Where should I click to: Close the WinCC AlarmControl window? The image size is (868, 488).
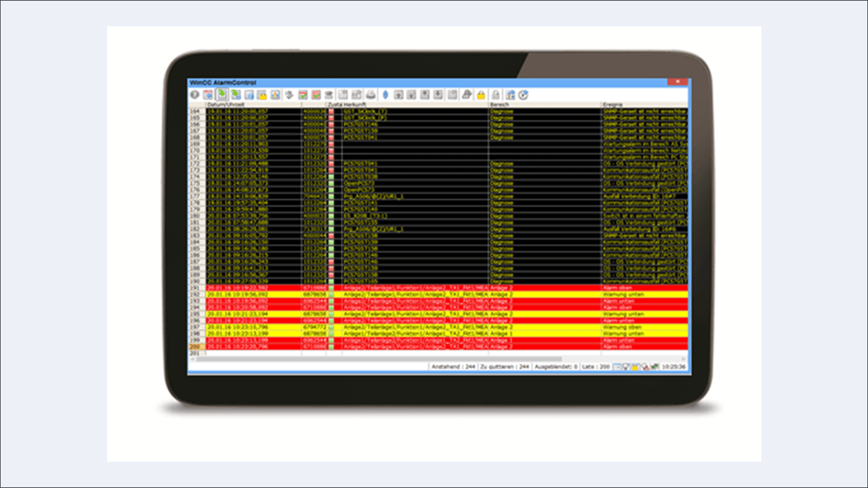coord(677,82)
